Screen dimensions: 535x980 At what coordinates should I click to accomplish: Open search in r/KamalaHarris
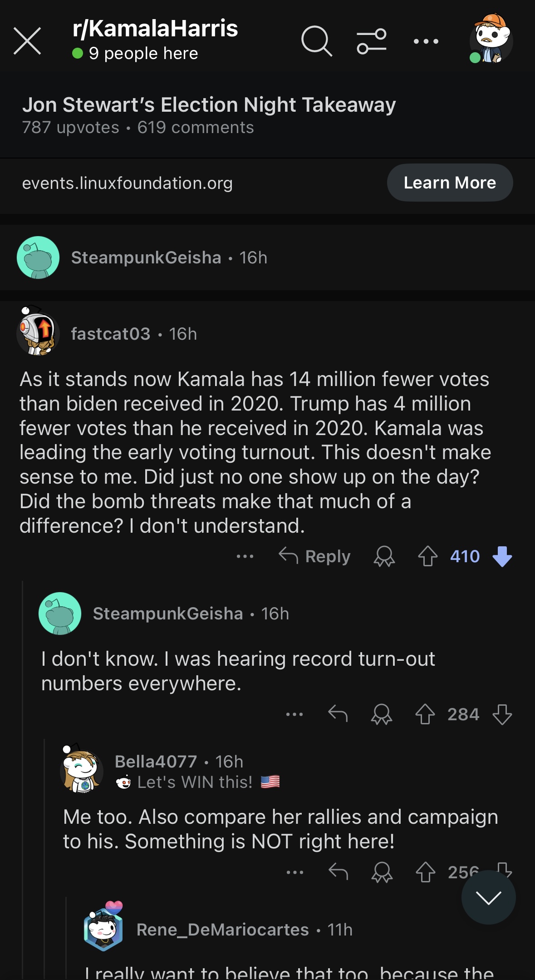[316, 41]
